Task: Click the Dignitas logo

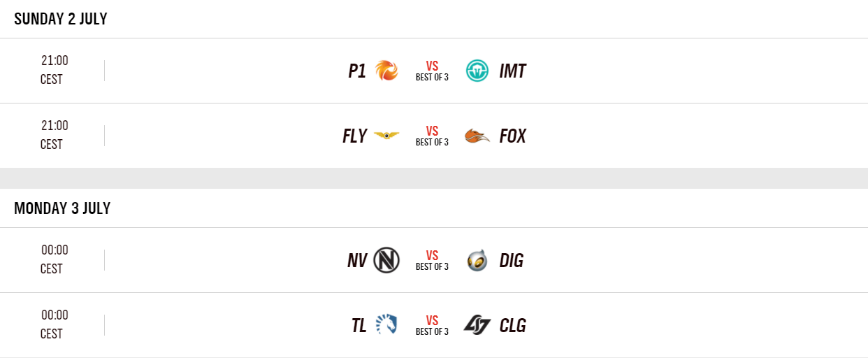Action: pyautogui.click(x=477, y=260)
